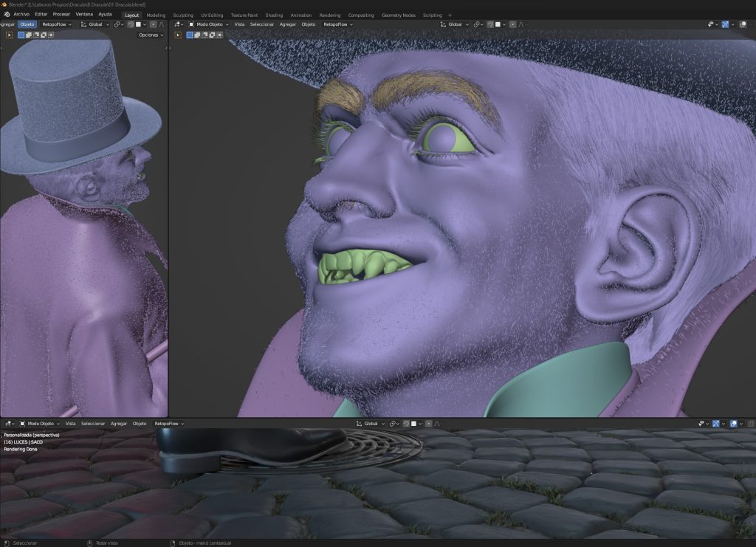Select the active Layout workspace tab
Image resolution: width=756 pixels, height=547 pixels.
[x=131, y=16]
